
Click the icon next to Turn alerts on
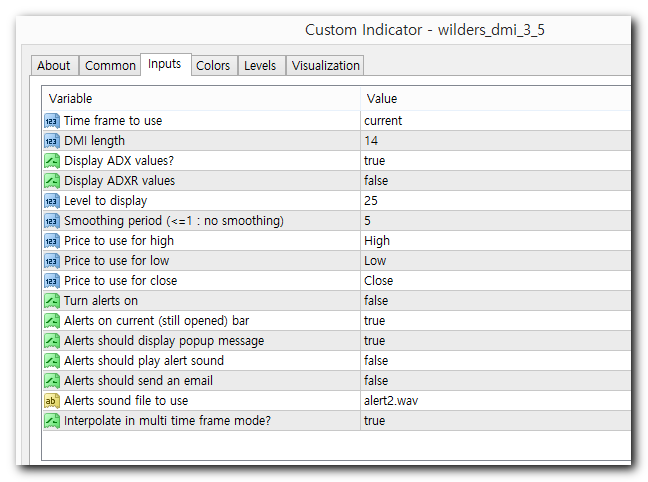52,301
